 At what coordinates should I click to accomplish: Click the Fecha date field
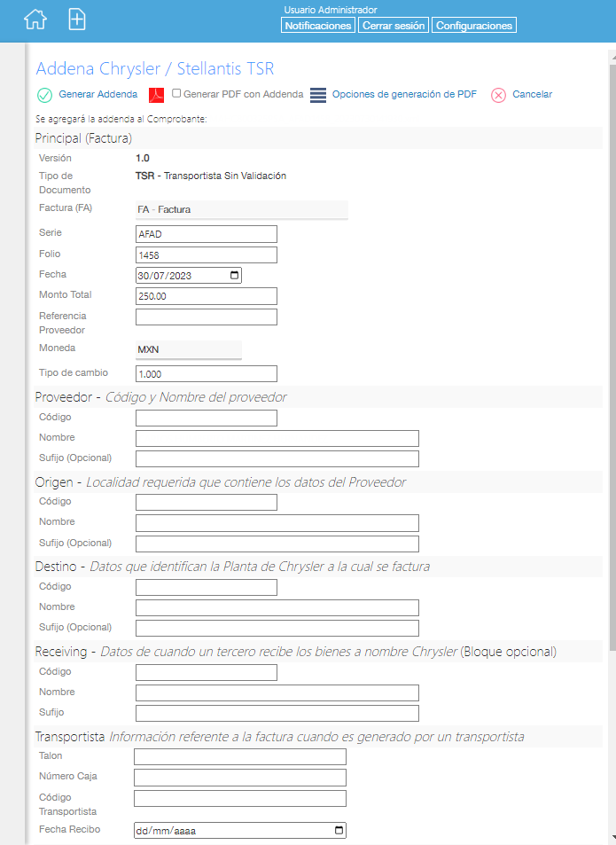point(189,276)
